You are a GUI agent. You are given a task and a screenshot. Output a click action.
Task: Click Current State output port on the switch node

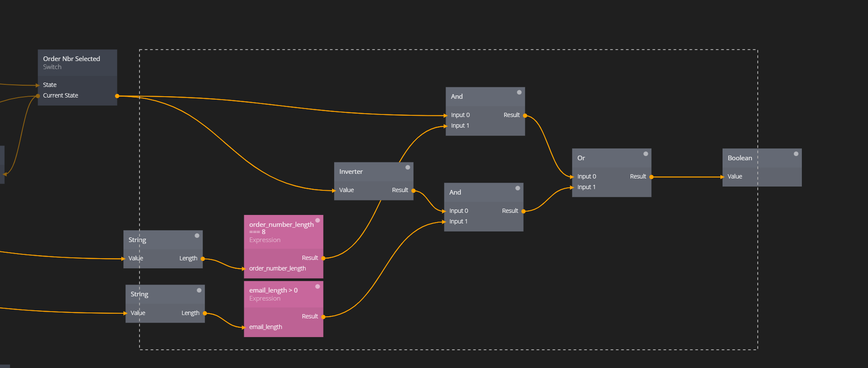117,96
